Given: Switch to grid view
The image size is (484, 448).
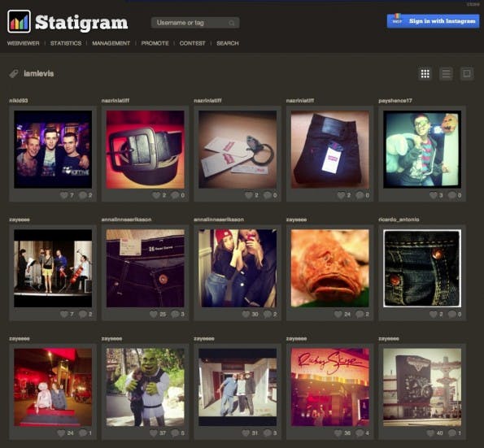Looking at the screenshot, I should [x=425, y=74].
